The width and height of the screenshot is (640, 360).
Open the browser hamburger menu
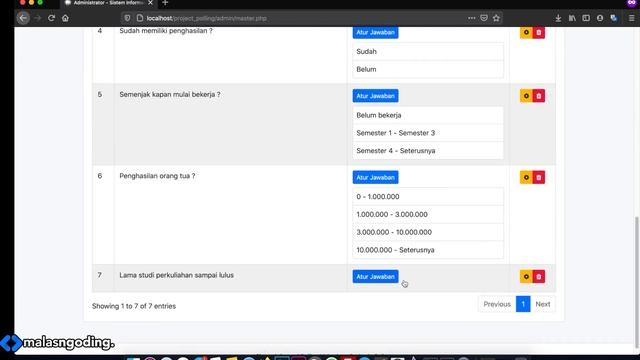click(631, 18)
